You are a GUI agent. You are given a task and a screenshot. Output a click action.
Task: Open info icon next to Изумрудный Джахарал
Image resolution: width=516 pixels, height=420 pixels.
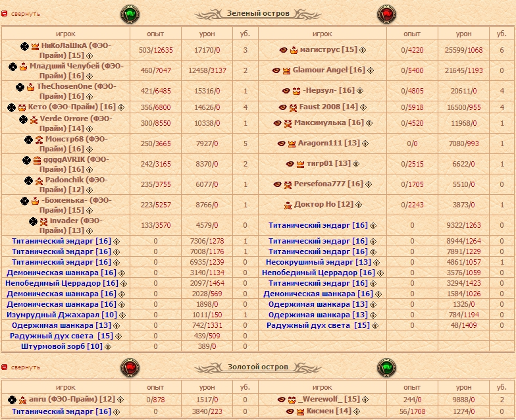click(122, 315)
